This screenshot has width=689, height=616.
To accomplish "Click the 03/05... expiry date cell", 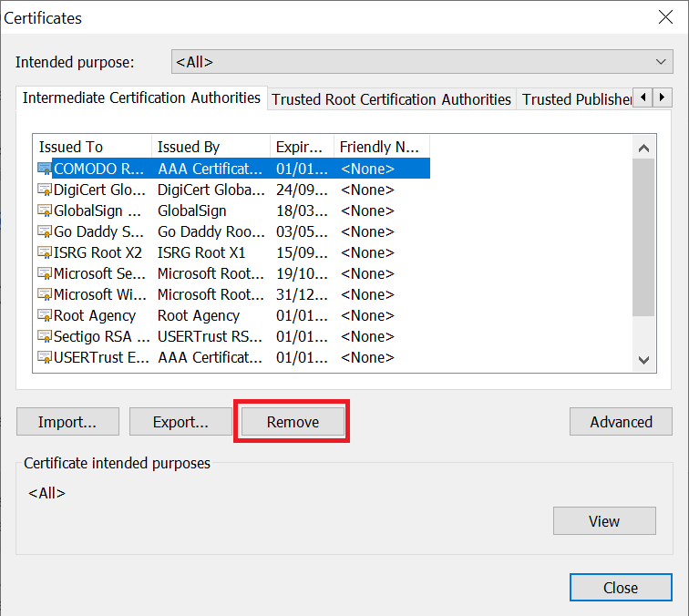I will tap(302, 231).
